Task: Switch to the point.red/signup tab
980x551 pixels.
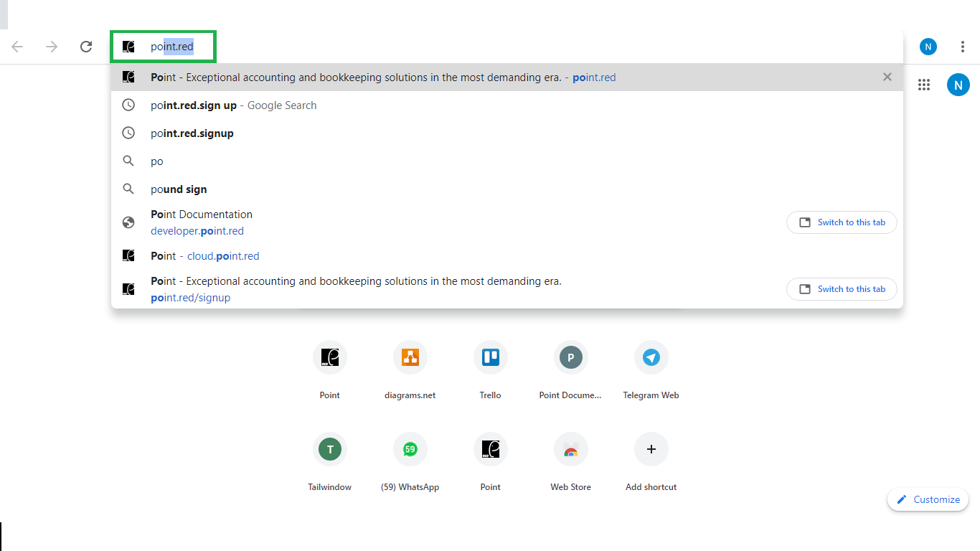Action: (x=842, y=289)
